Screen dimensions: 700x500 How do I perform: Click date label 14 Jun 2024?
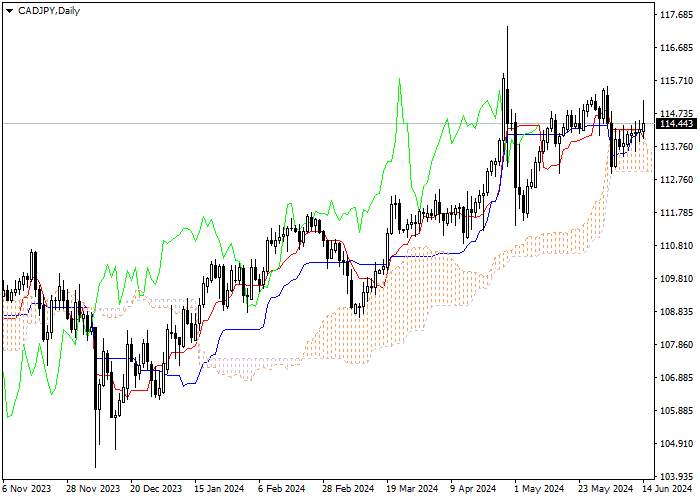coord(668,489)
